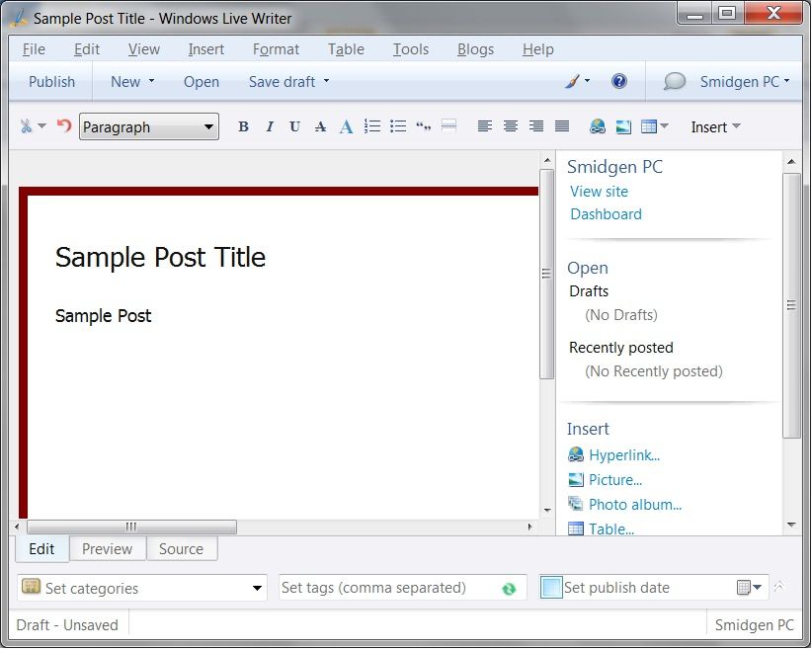Switch to the Source tab
Image resolution: width=812 pixels, height=650 pixels.
coord(181,549)
